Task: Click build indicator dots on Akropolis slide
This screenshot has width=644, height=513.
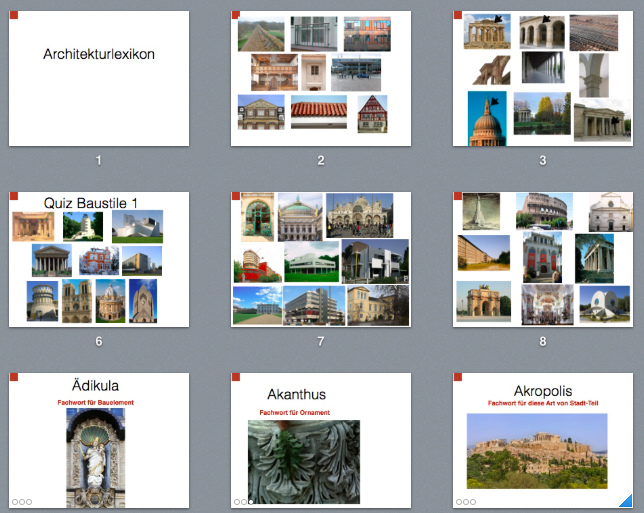Action: (x=466, y=501)
